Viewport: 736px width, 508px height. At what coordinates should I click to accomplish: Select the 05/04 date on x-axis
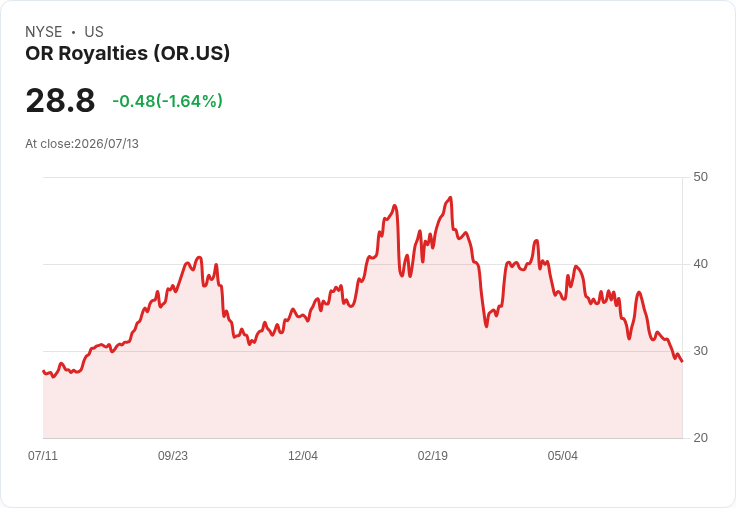pyautogui.click(x=562, y=456)
